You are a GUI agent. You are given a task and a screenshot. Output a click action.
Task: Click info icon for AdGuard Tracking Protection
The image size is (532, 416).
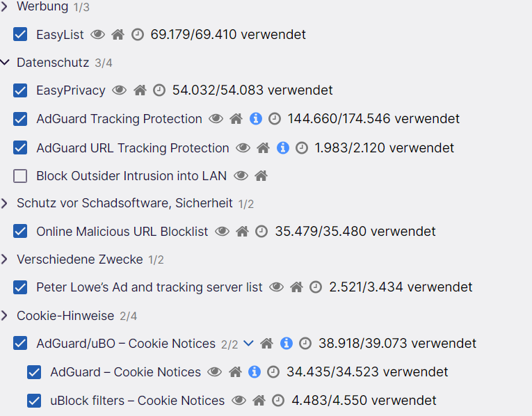255,119
